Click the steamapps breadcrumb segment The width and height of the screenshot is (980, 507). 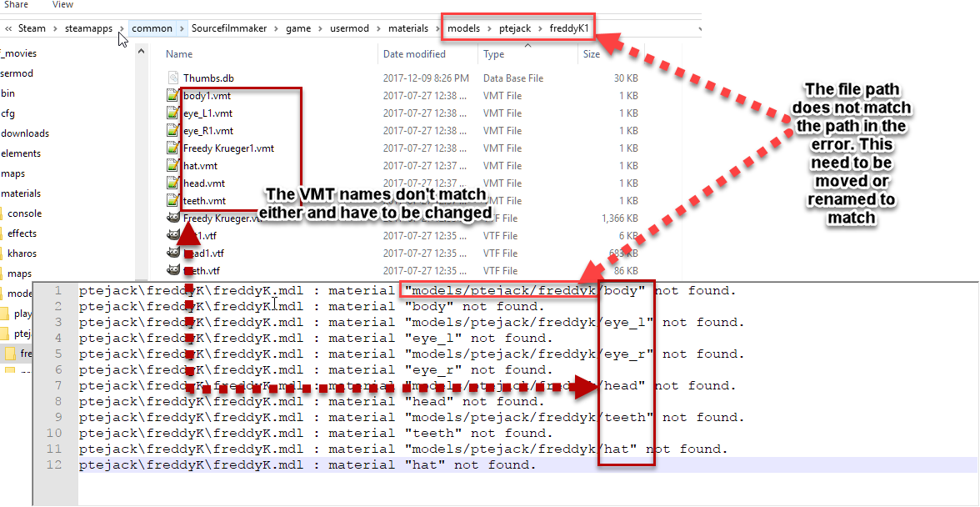click(x=88, y=28)
